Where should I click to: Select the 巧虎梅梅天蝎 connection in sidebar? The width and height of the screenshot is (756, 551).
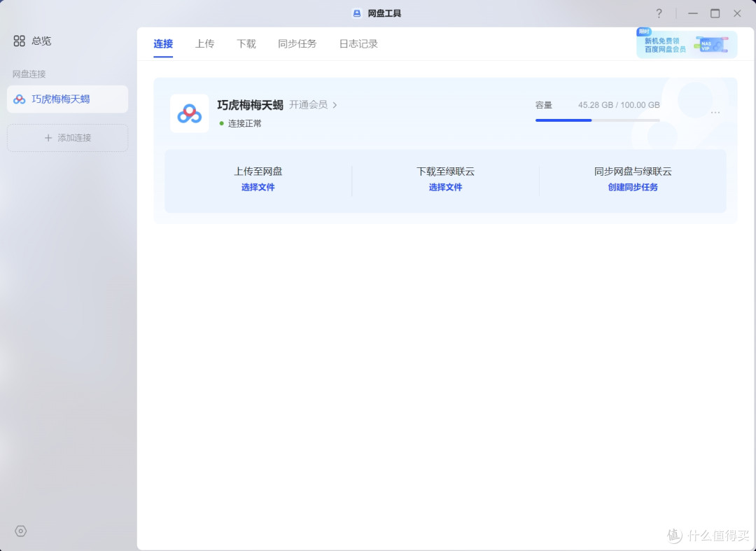[x=67, y=99]
